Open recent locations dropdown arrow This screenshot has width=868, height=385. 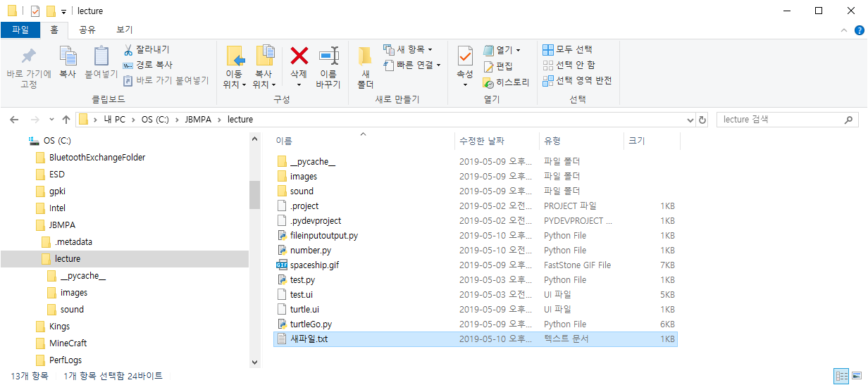[51, 120]
